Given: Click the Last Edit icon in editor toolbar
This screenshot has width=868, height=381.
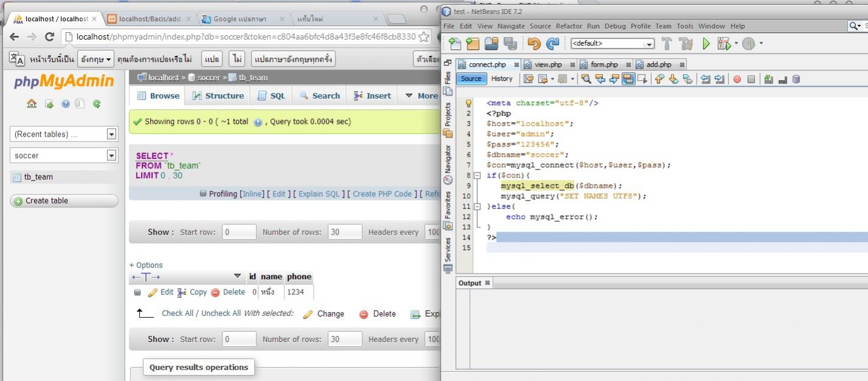Looking at the screenshot, I should pos(528,79).
